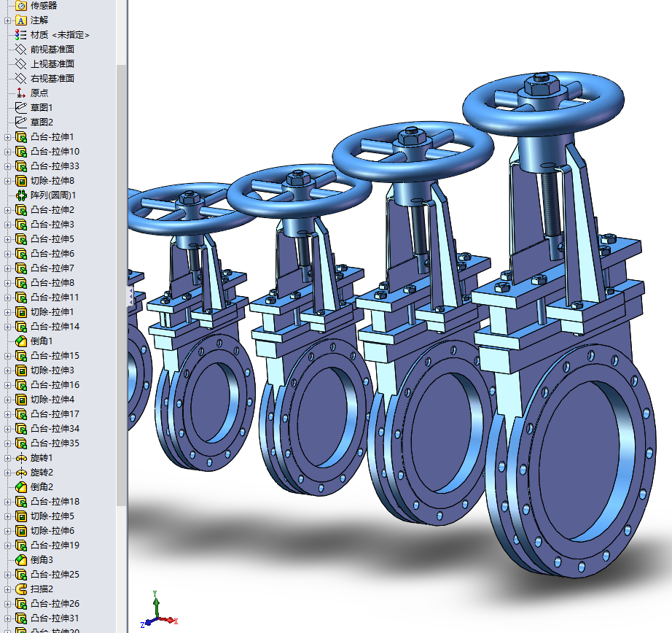Select the 凸台-拉伸15 feature label
This screenshot has width=672, height=633.
tap(55, 356)
